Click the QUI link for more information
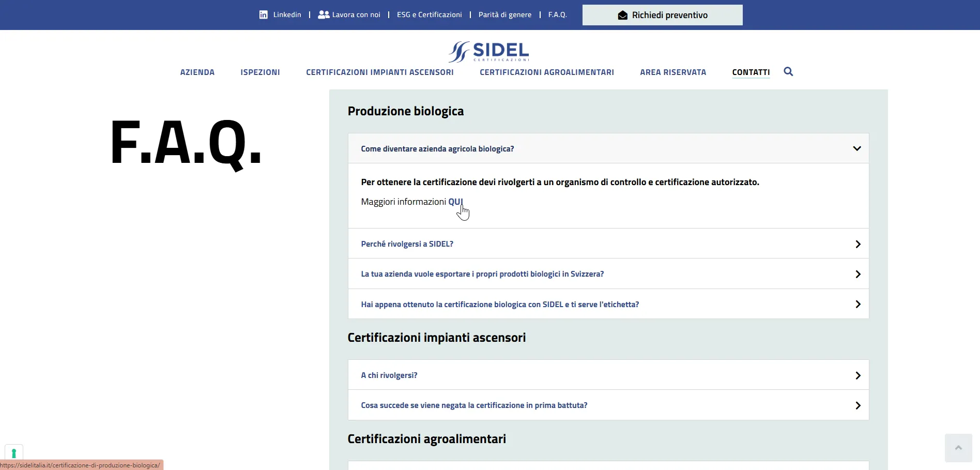This screenshot has height=470, width=980. tap(455, 202)
